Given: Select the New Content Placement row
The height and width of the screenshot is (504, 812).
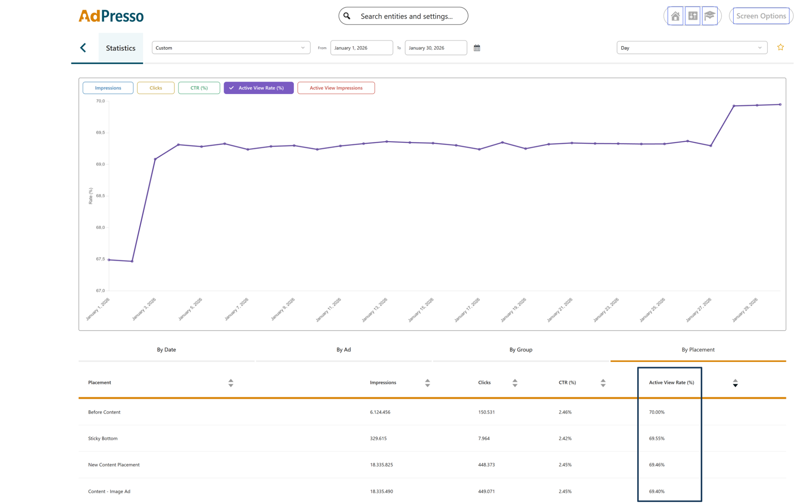Looking at the screenshot, I should click(432, 465).
